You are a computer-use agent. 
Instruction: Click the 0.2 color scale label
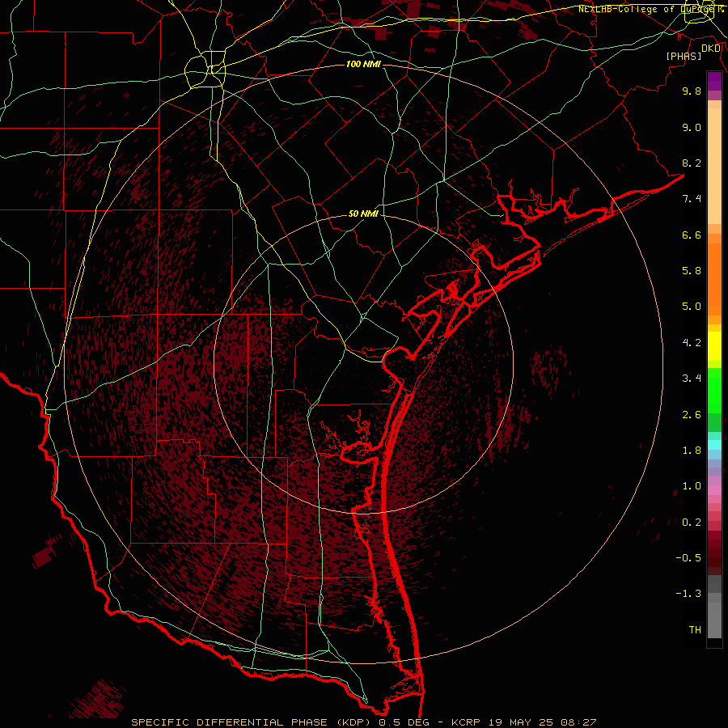tap(692, 523)
